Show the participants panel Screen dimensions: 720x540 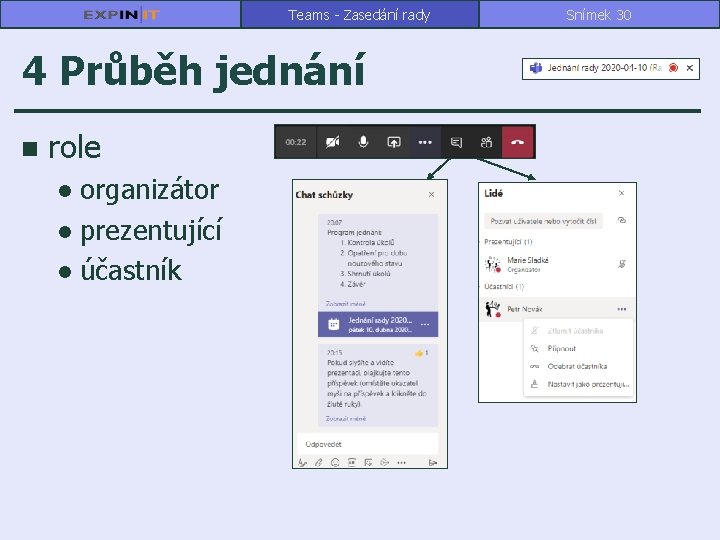(486, 142)
